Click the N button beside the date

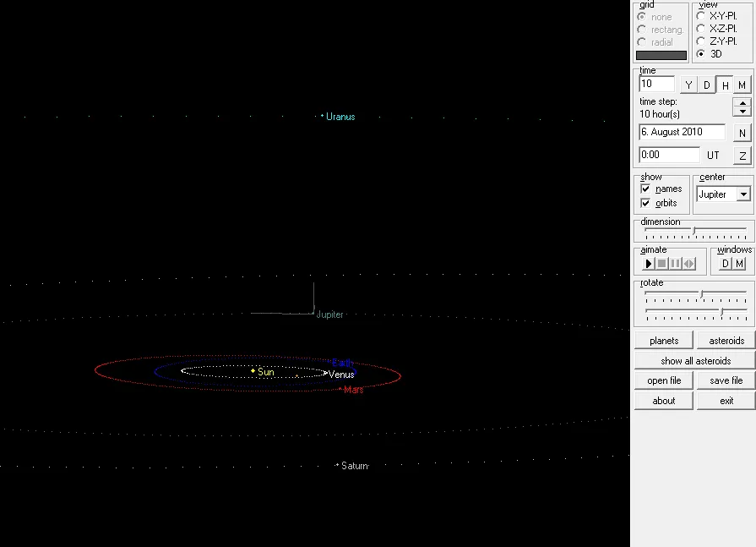[x=742, y=133]
